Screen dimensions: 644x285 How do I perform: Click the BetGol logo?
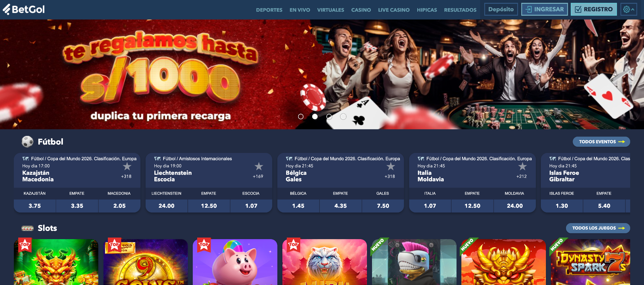tap(24, 9)
